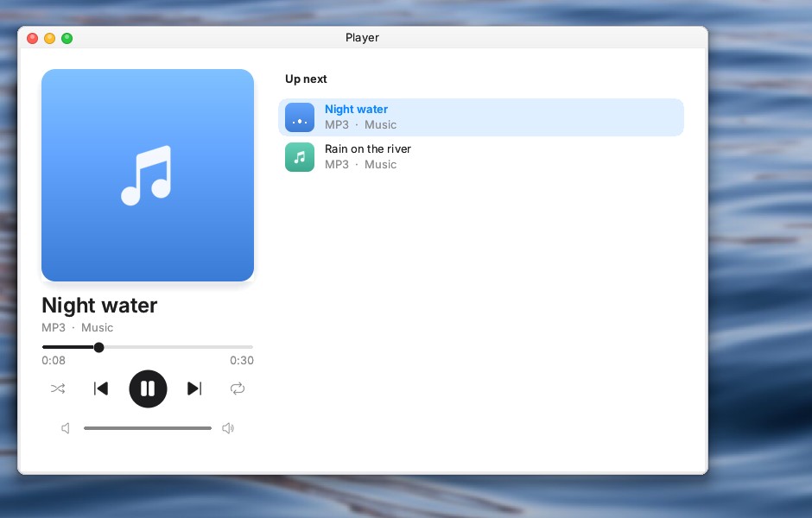This screenshot has width=812, height=518.
Task: Click the green Rain on the river icon
Action: tap(300, 157)
